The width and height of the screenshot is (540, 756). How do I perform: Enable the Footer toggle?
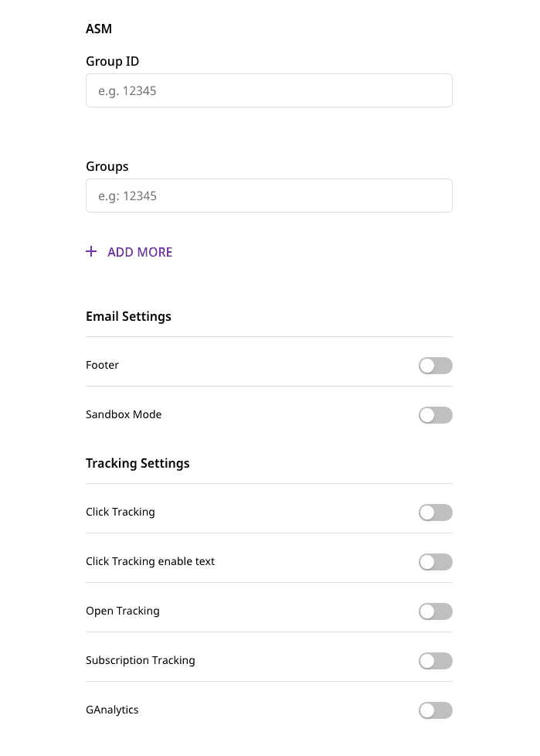pos(435,365)
